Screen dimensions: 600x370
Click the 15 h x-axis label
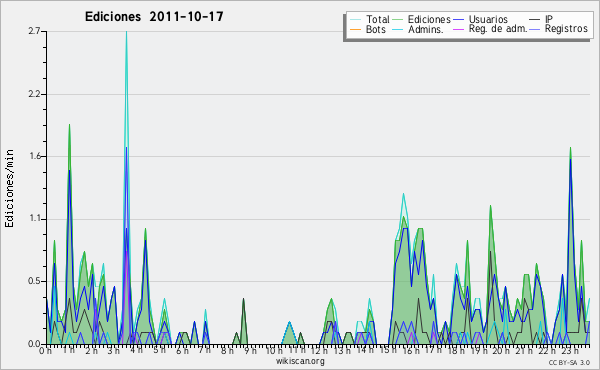(388, 350)
